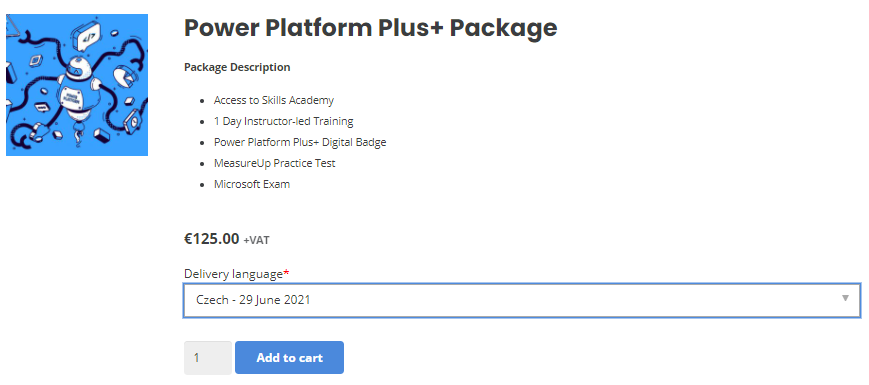Viewport: 869px width, 385px height.
Task: Click the cube shape in product illustration
Action: coord(101,135)
